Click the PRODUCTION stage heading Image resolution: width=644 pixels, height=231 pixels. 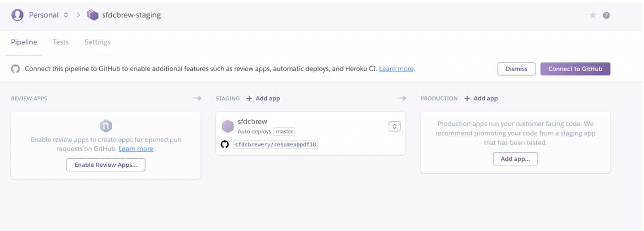click(x=439, y=98)
